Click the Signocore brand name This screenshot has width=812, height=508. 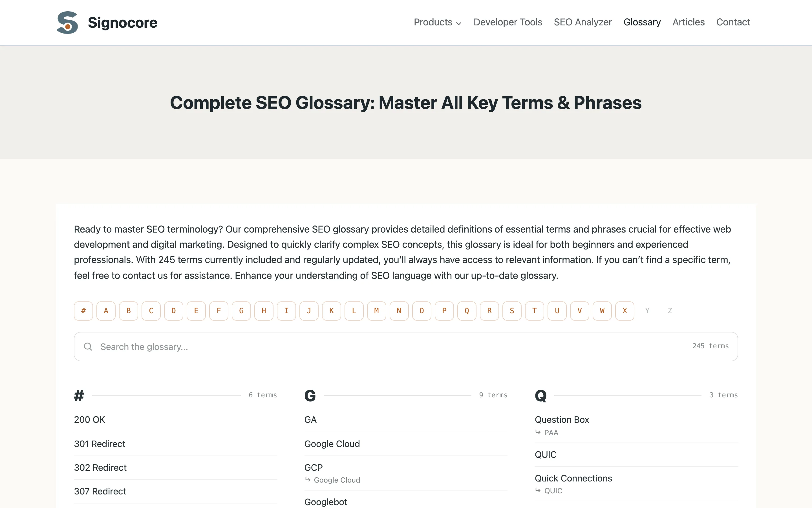[x=122, y=23]
